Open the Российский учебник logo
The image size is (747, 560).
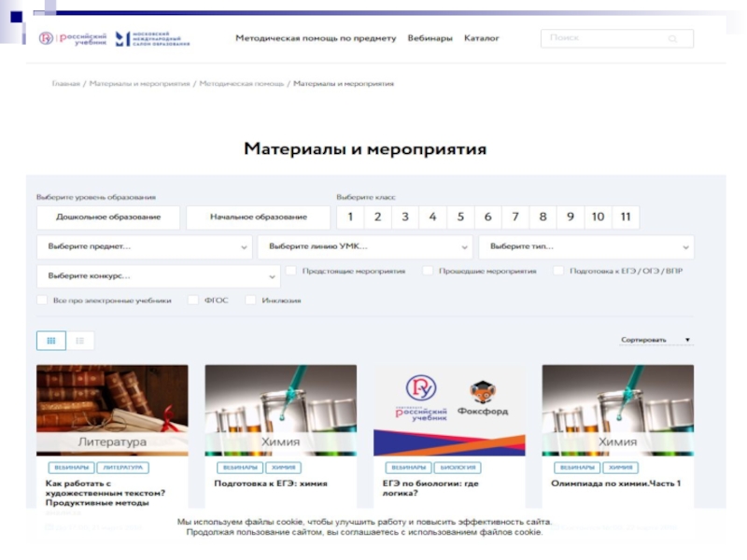[73, 38]
